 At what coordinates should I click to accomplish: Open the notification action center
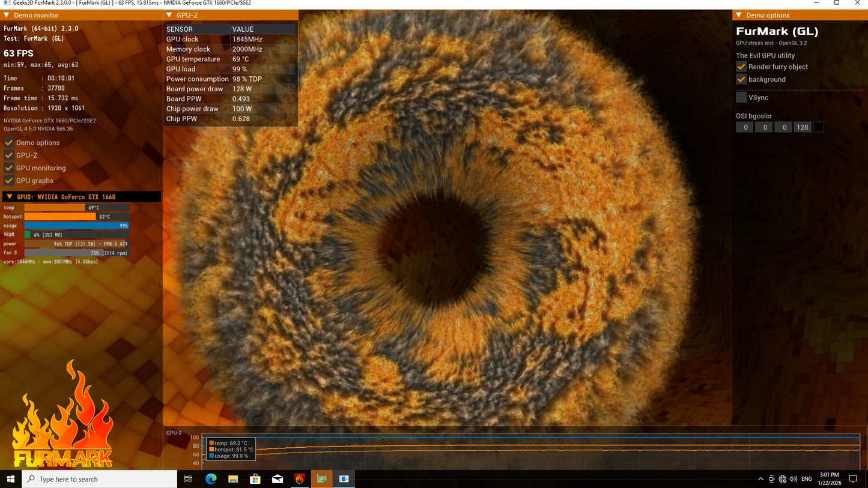[x=853, y=479]
